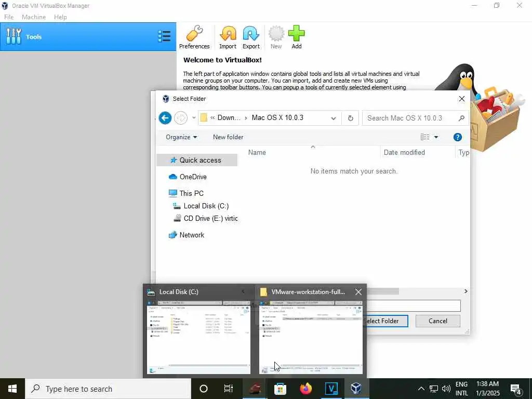Click Down... breadcrumb in address bar

(x=229, y=118)
